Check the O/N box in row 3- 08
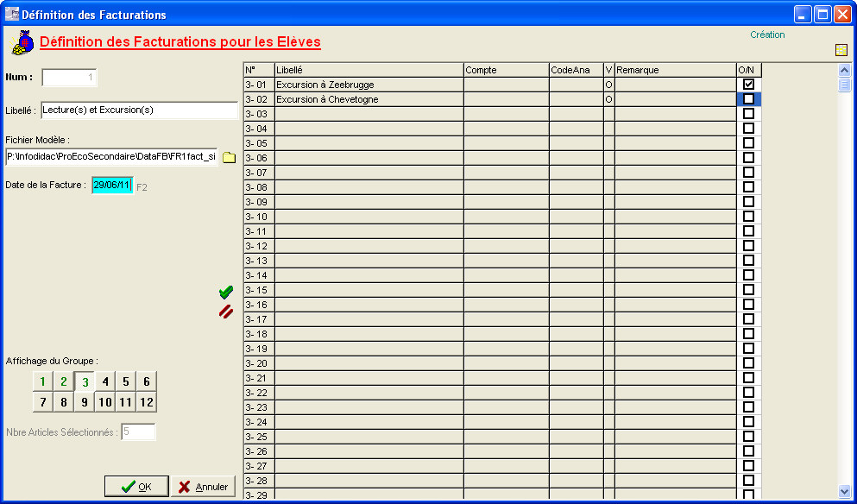The width and height of the screenshot is (857, 504). coord(748,187)
